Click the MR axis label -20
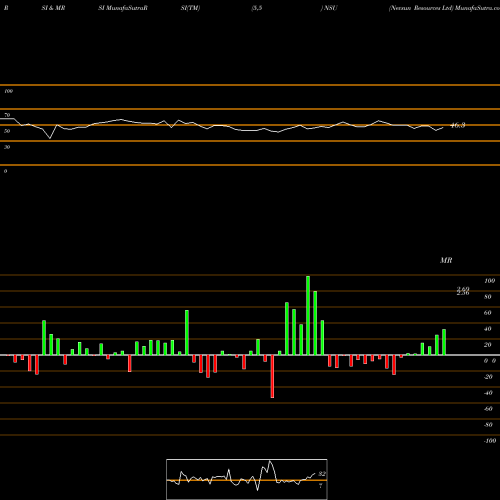The height and width of the screenshot is (500, 500). pyautogui.click(x=488, y=377)
